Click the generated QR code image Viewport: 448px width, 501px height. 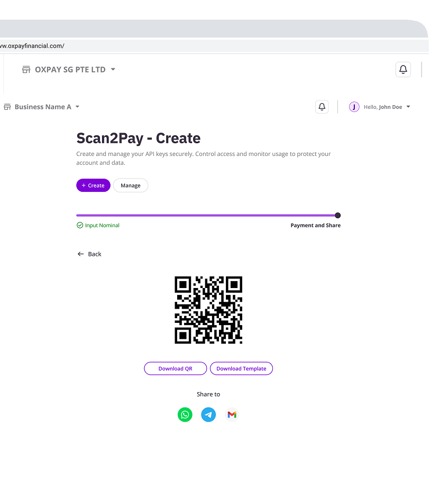point(208,310)
